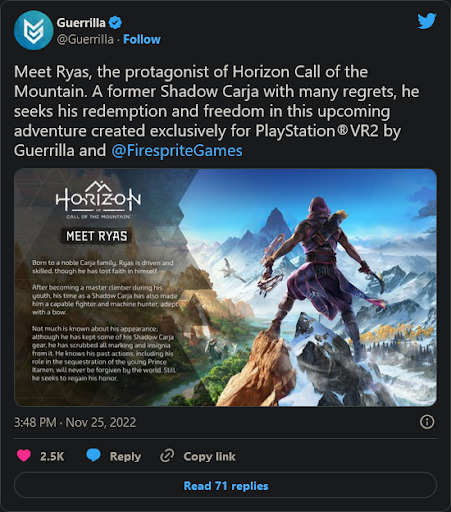Open the Meet Ryas tweet image
Screen dimensions: 451x512
coord(225,287)
